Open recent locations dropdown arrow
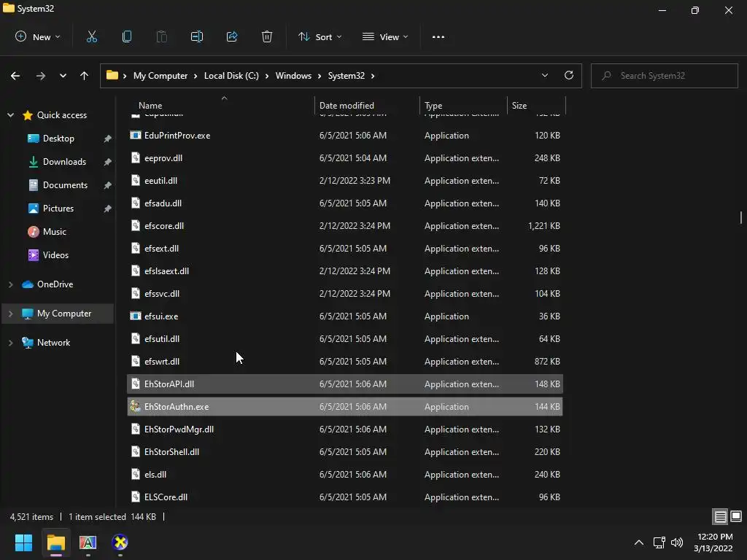This screenshot has height=560, width=747. [63, 76]
